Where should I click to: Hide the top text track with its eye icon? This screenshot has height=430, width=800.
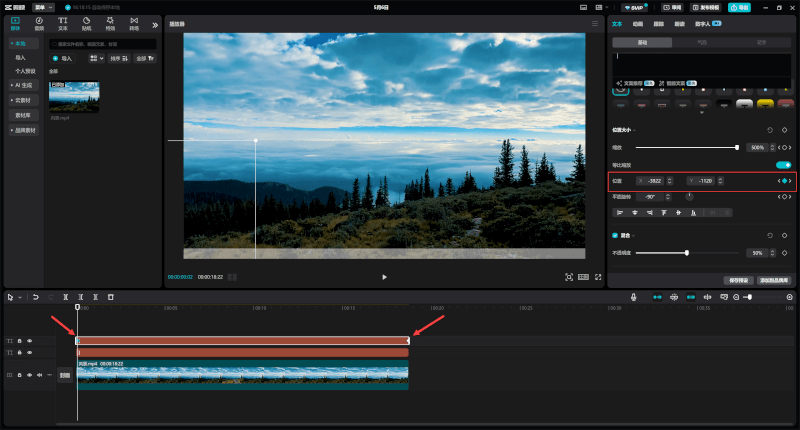click(30, 341)
